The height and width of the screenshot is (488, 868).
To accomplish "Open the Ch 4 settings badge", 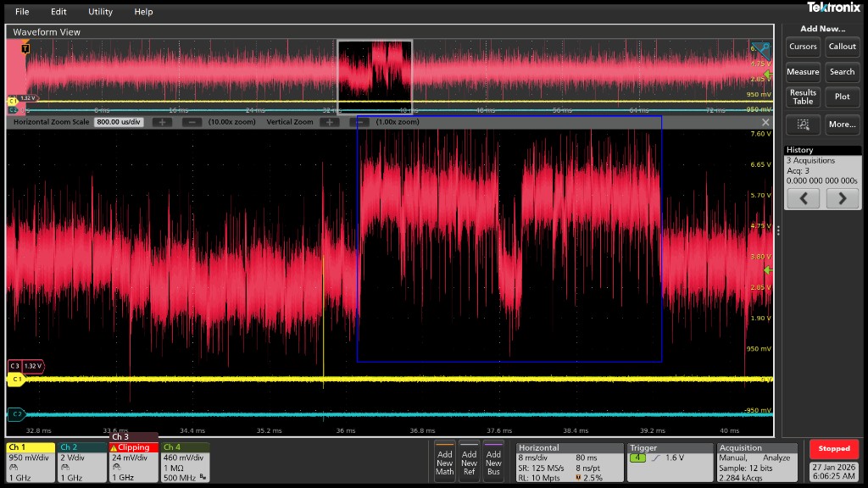I will tap(185, 463).
